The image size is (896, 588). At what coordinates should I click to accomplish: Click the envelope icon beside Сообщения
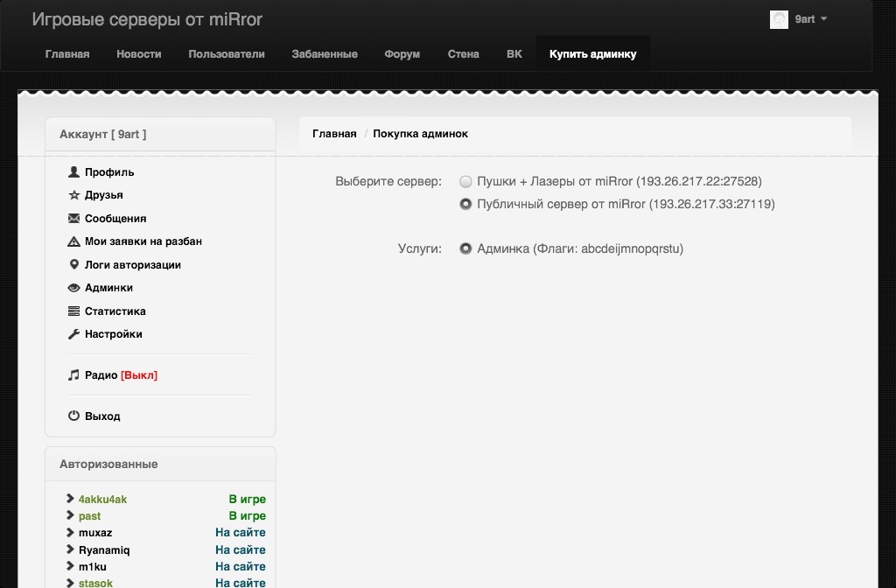pos(73,218)
